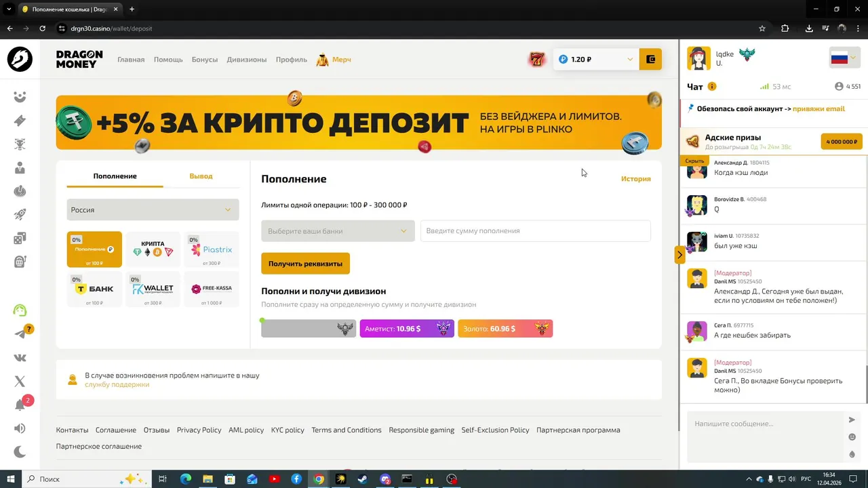Open the VK social icon

coord(20,357)
